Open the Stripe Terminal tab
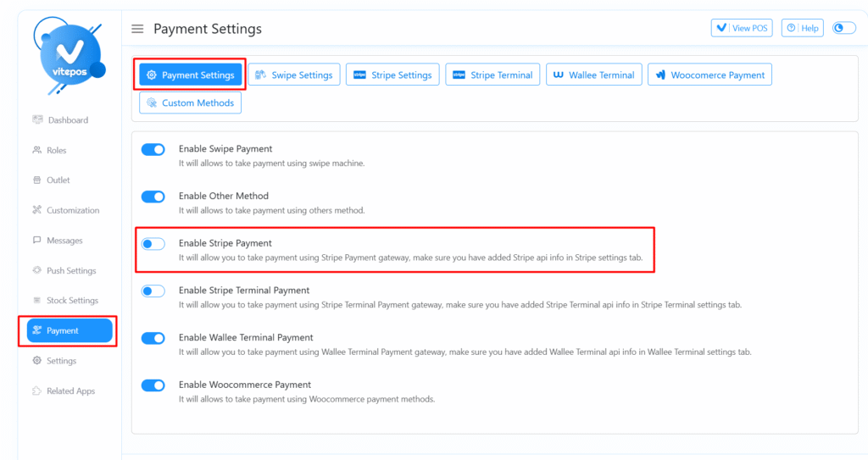Screen dimensions: 868x460 tap(492, 75)
